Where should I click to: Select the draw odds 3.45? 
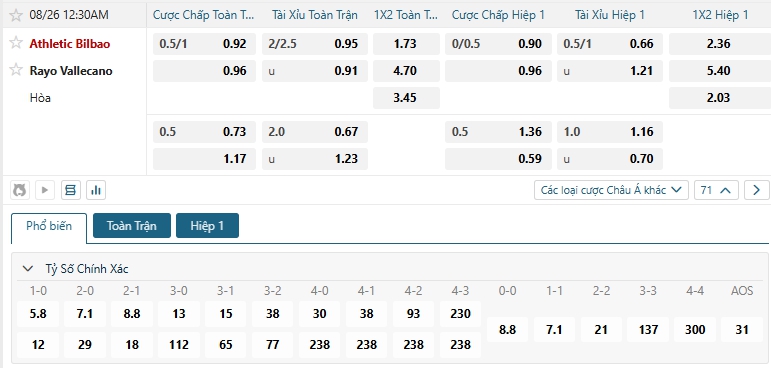tap(406, 97)
